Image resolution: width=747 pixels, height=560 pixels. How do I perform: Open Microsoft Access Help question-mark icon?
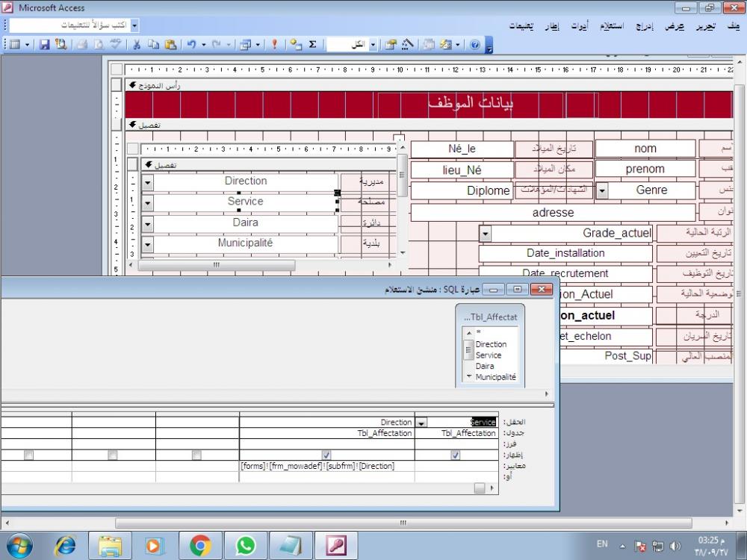(x=475, y=45)
